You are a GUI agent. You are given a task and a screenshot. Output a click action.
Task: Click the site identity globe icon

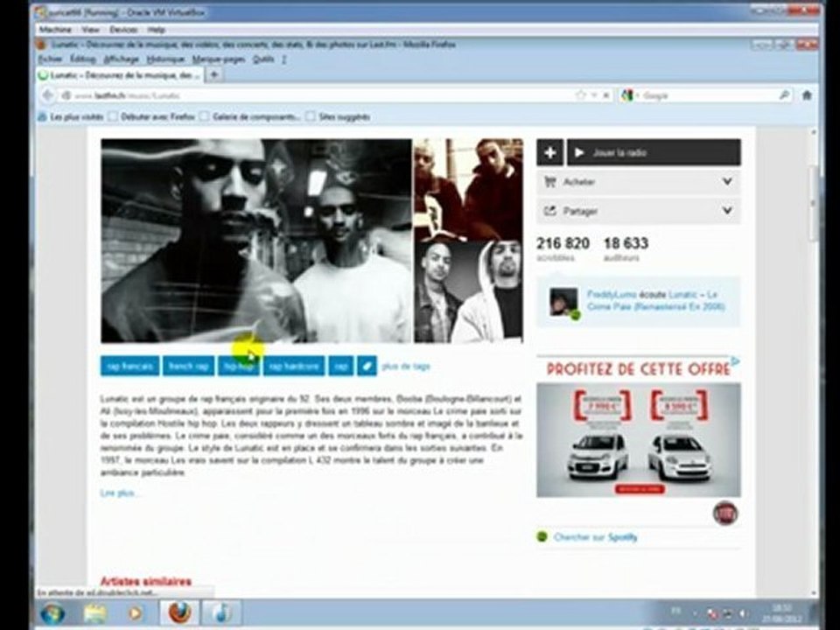[66, 95]
